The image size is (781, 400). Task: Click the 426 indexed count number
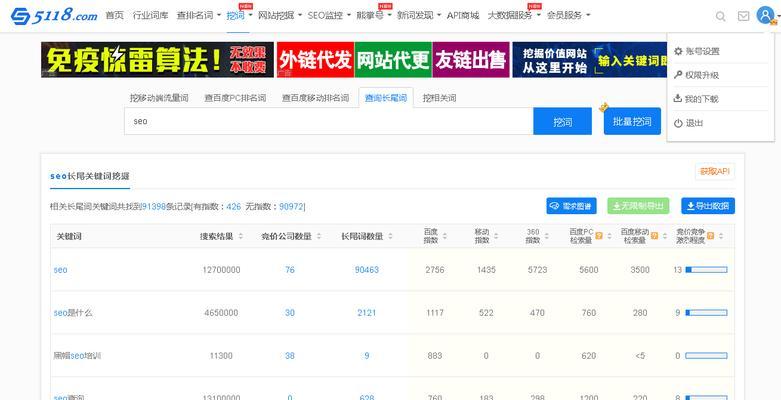pyautogui.click(x=234, y=206)
